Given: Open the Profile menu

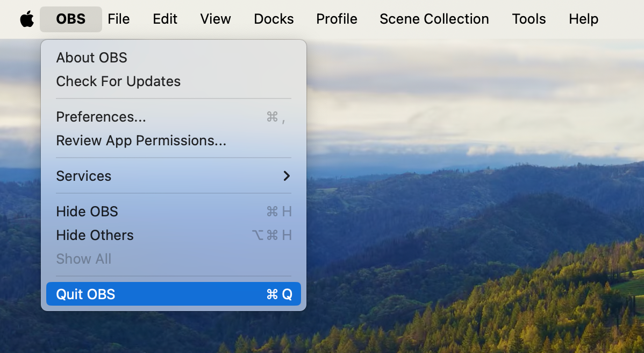Looking at the screenshot, I should point(337,19).
